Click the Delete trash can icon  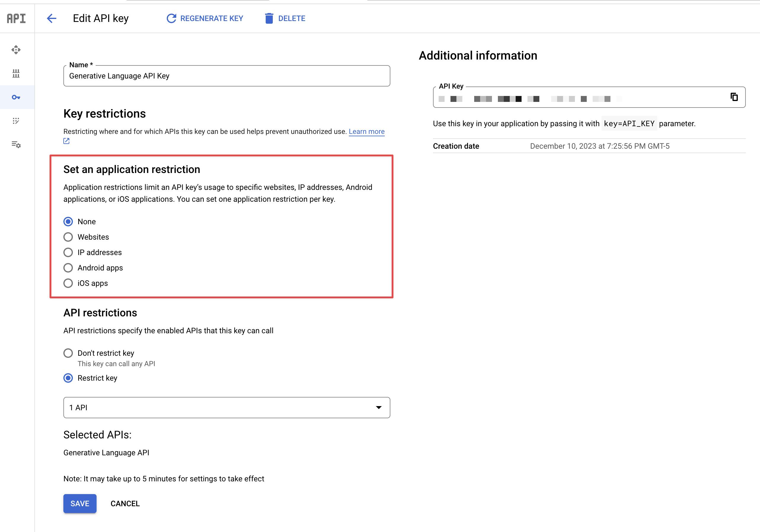click(x=269, y=18)
